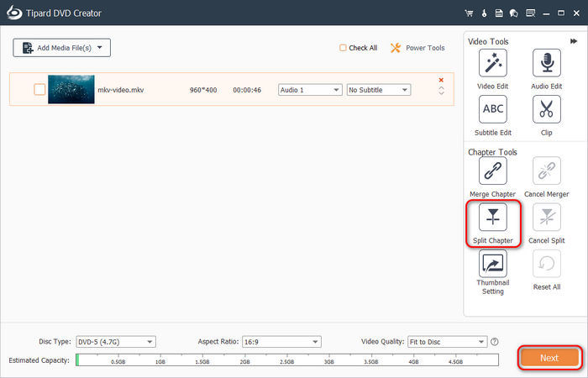Open the Audio Edit microphone tool
Screen dimensions: 588x378
click(547, 63)
